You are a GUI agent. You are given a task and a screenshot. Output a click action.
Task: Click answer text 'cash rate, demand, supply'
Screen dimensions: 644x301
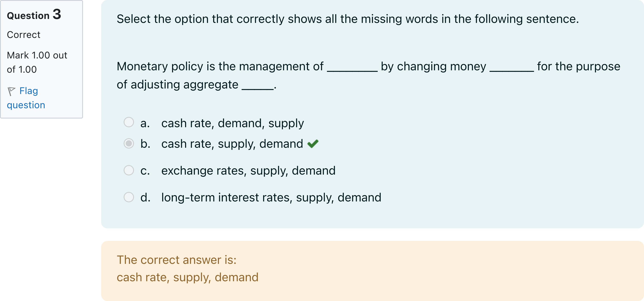point(233,123)
